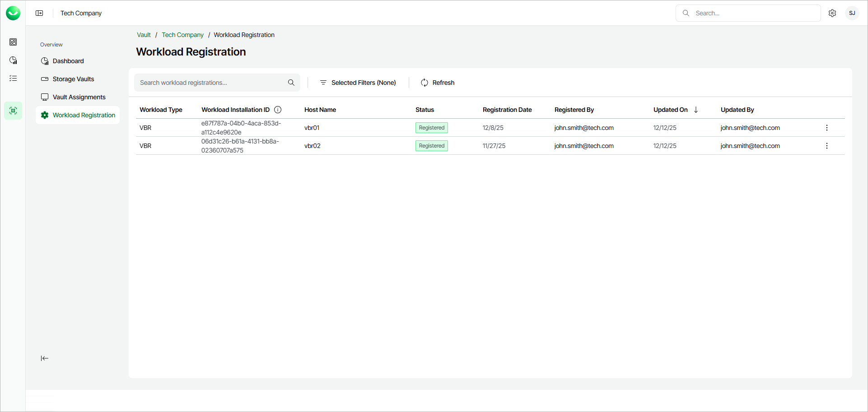Open the actions menu for vbr01 row
868x412 pixels.
(827, 128)
